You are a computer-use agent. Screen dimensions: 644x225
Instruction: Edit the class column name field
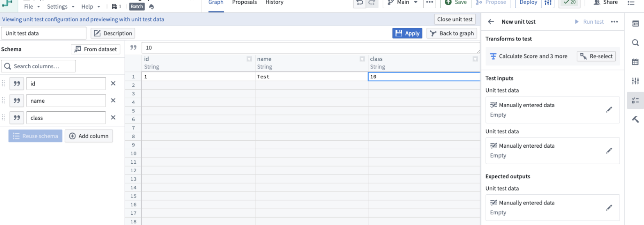66,118
